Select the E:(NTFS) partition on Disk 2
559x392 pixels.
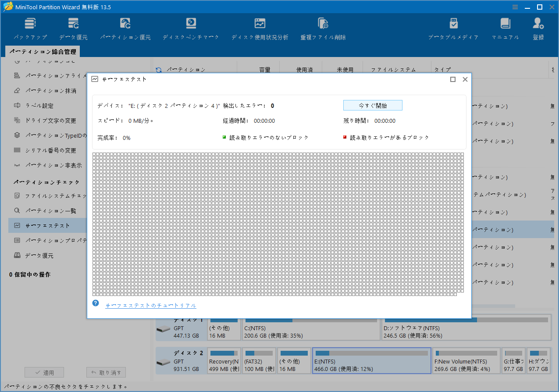[x=372, y=360]
